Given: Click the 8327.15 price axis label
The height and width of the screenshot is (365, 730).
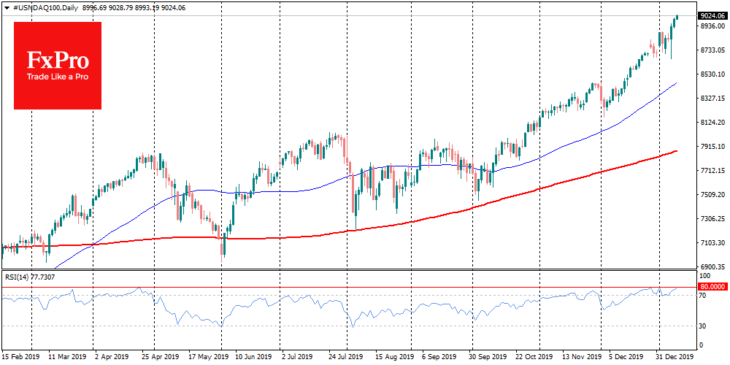Looking at the screenshot, I should (712, 98).
